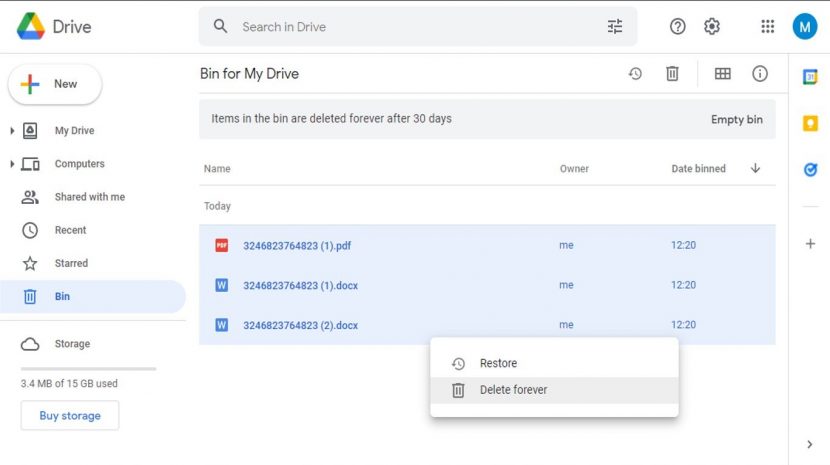Screen dimensions: 830x465
Task: Open search filter options in search bar
Action: pyautogui.click(x=615, y=26)
